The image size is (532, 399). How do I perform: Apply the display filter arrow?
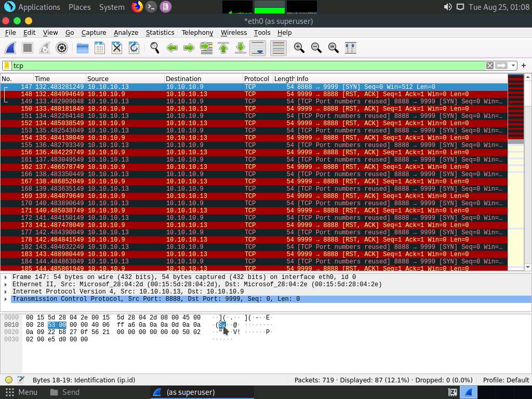pyautogui.click(x=501, y=65)
